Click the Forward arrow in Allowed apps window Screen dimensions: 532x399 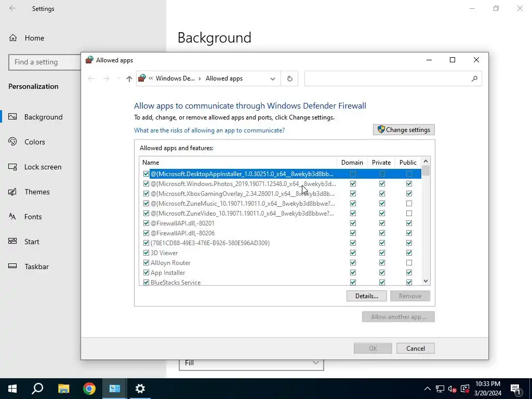(x=106, y=79)
